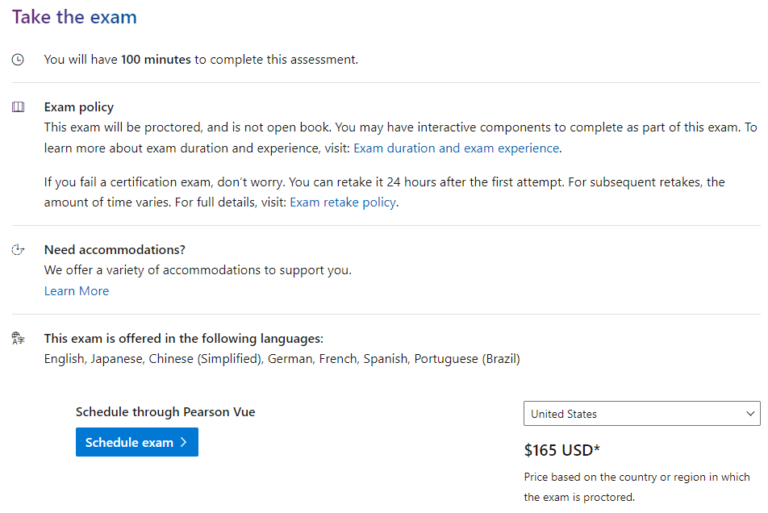Image resolution: width=768 pixels, height=513 pixels.
Task: Follow the Exam retake policy link
Action: 343,202
